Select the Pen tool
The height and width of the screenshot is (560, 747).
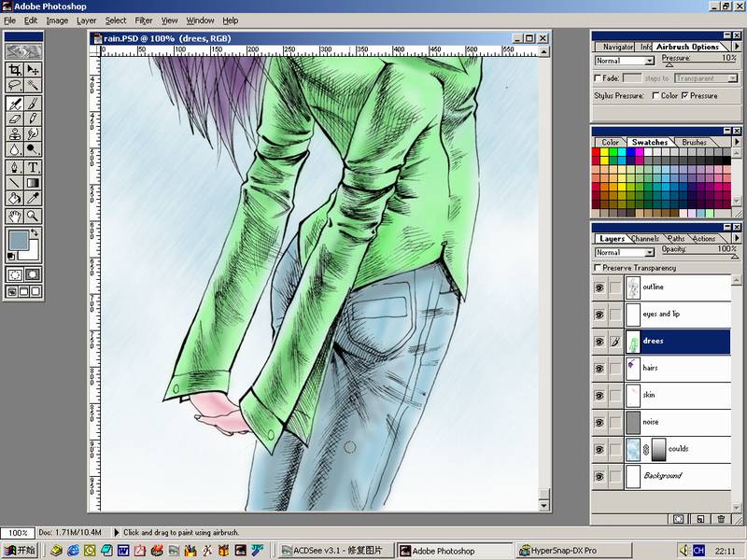(15, 168)
